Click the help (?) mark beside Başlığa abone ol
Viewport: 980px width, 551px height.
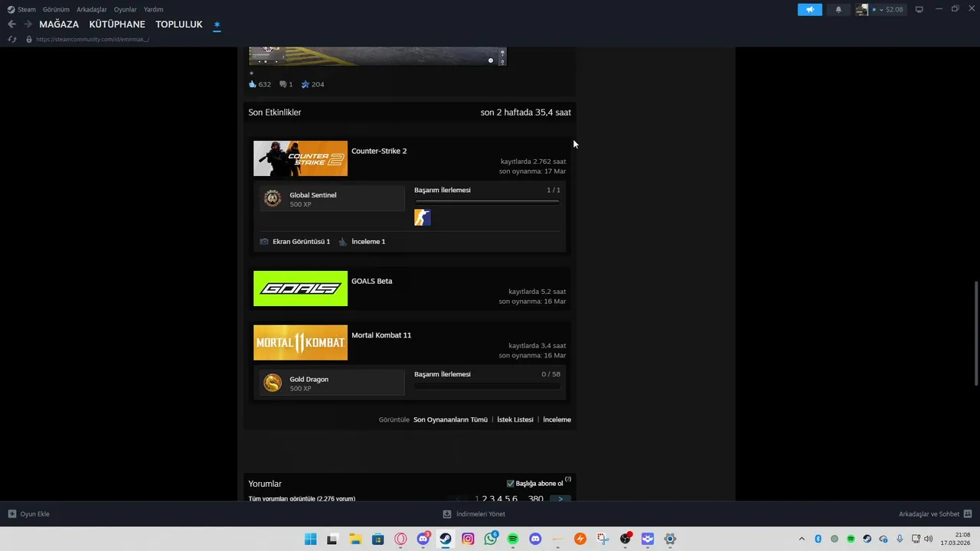coord(568,479)
